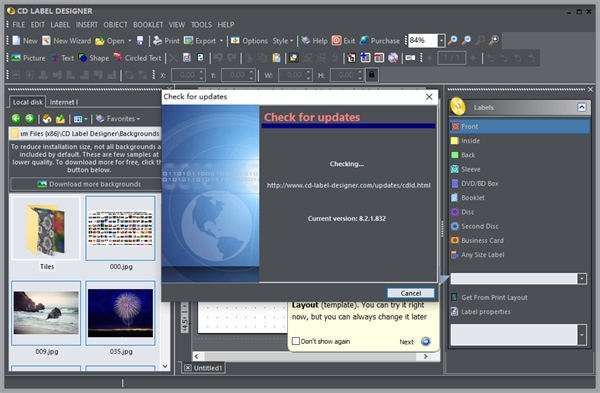This screenshot has width=600, height=393.
Task: Open Label properties
Action: [x=481, y=311]
